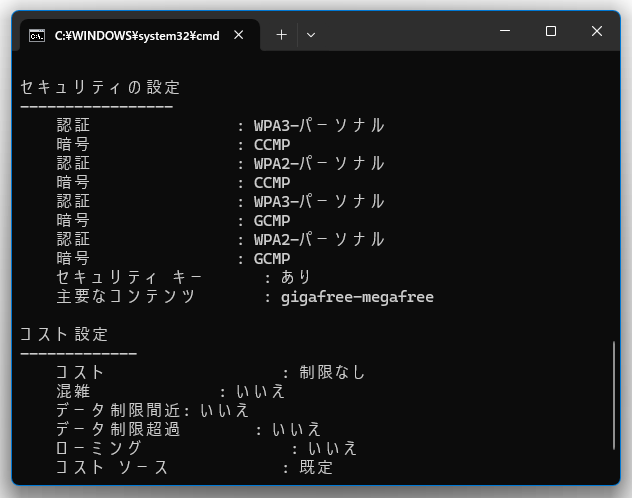Click the second WPA3-パーソナル value

pyautogui.click(x=319, y=201)
